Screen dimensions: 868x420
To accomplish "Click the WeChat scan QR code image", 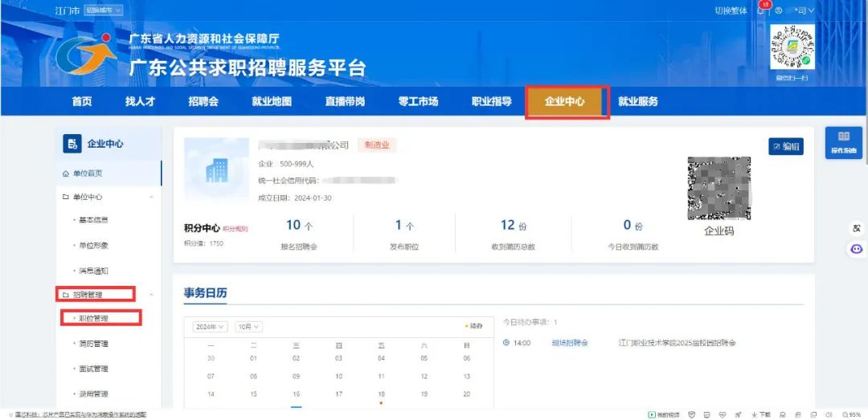I will pos(792,48).
